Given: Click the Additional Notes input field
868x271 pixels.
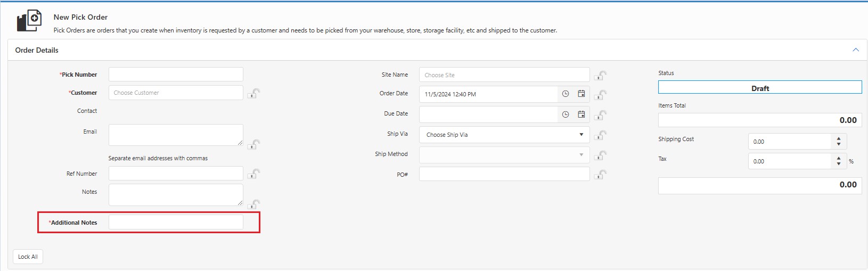Looking at the screenshot, I should (x=176, y=223).
